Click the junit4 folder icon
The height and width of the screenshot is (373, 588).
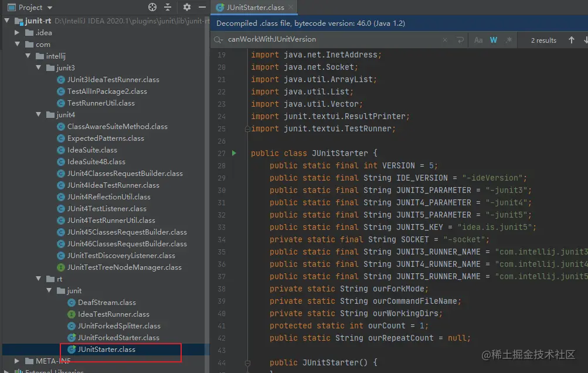(50, 114)
